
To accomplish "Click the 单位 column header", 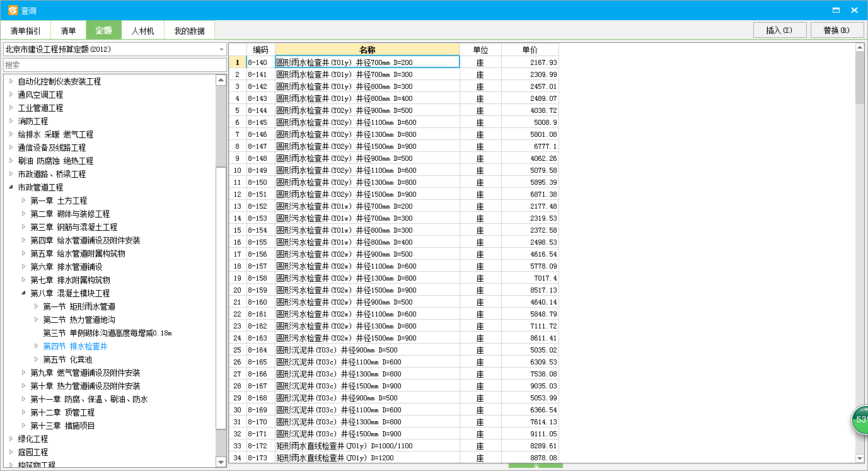I will (x=480, y=50).
